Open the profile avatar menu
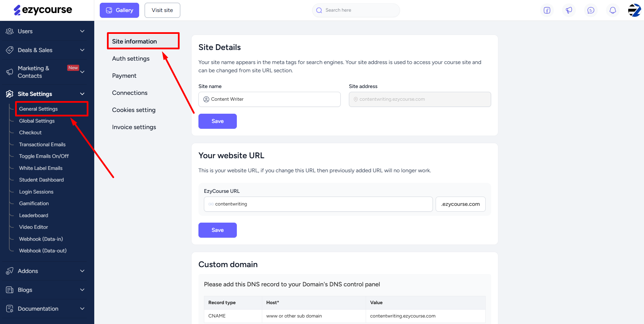This screenshot has width=644, height=324. coord(634,10)
